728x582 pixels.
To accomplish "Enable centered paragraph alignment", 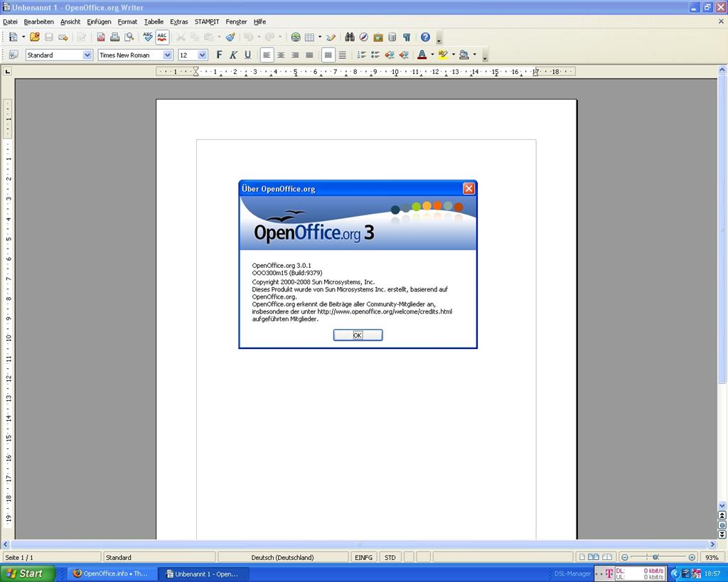I will pos(280,55).
